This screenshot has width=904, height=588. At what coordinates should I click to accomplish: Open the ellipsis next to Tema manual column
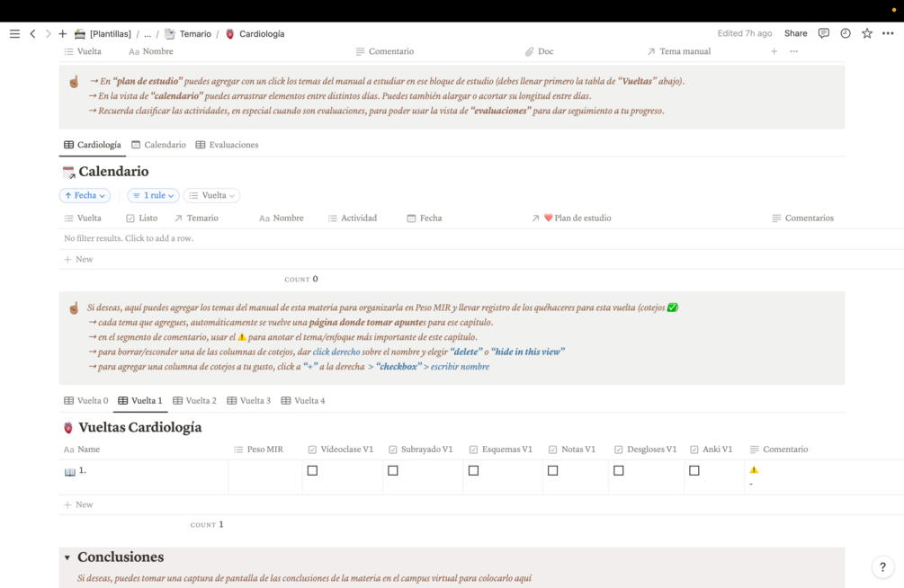(x=794, y=51)
